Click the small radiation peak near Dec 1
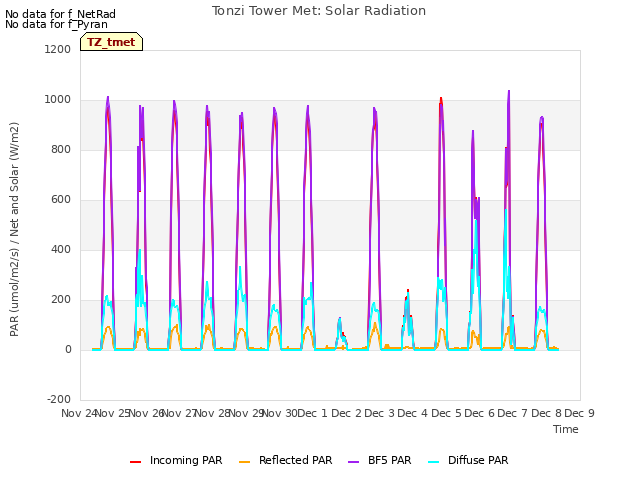 tap(340, 319)
